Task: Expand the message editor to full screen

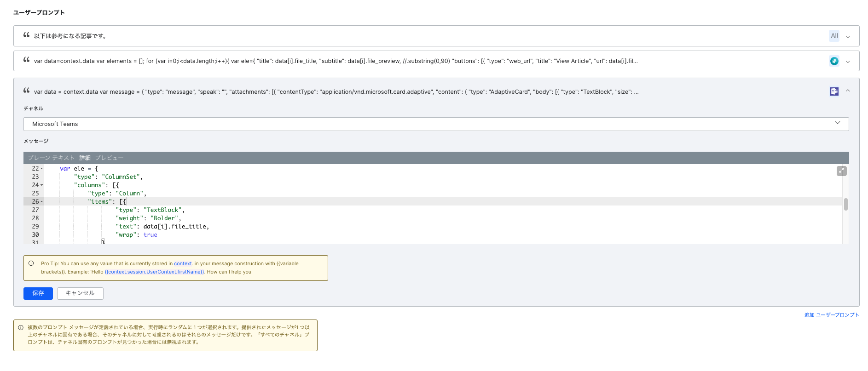Action: point(841,171)
